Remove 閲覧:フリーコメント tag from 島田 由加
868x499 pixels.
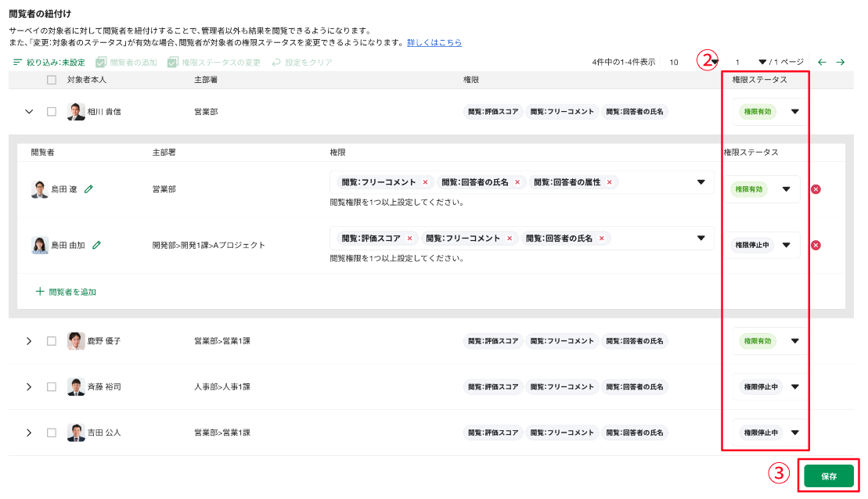510,238
